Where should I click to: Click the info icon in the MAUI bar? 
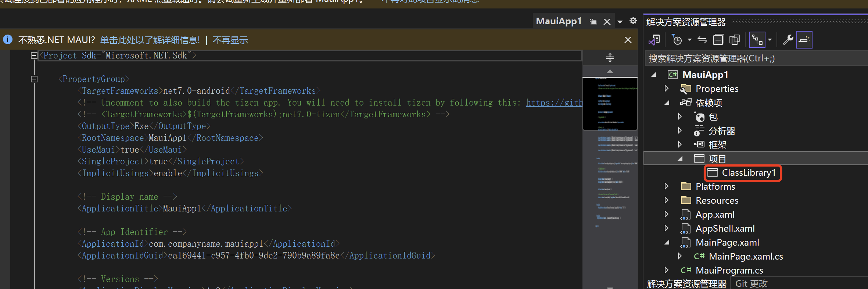click(8, 39)
